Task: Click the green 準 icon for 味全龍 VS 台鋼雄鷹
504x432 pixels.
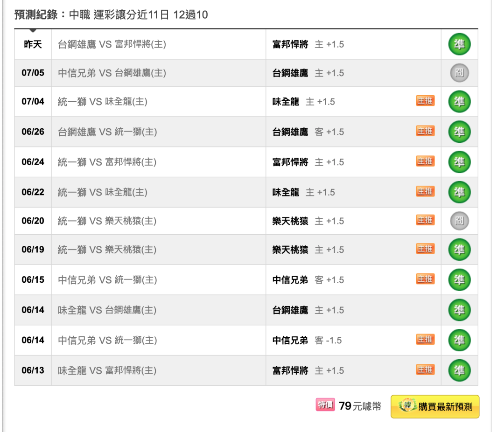Action: click(x=459, y=310)
